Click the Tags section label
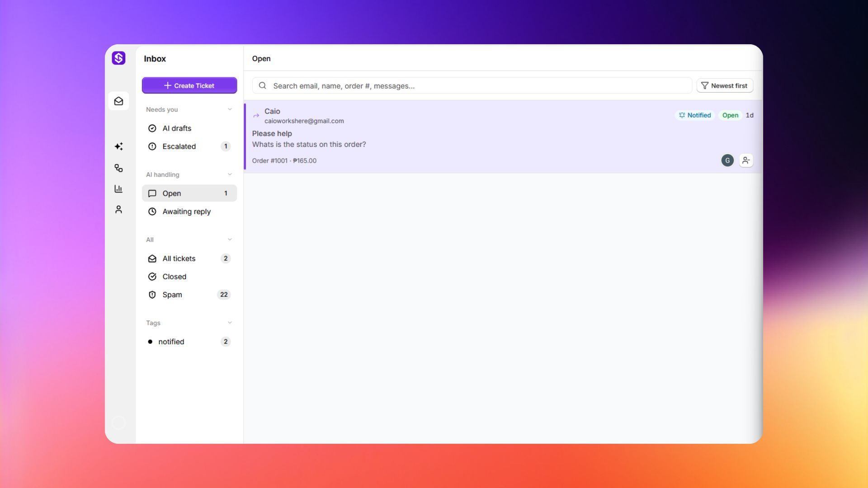868x488 pixels. tap(153, 323)
